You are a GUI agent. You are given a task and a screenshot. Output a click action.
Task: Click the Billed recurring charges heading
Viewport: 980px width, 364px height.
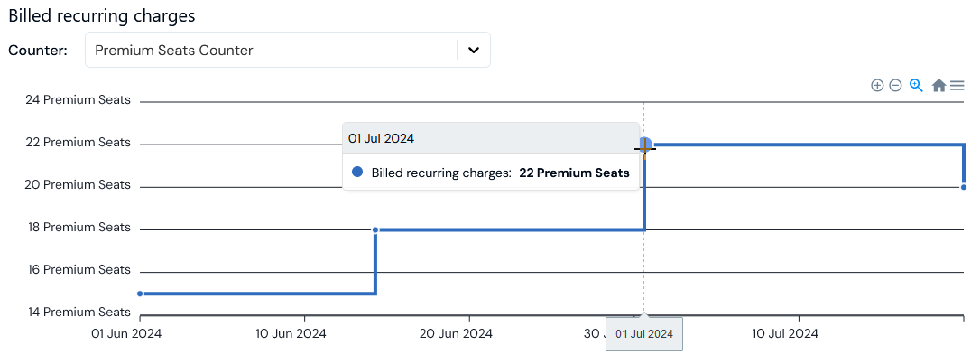(x=102, y=15)
